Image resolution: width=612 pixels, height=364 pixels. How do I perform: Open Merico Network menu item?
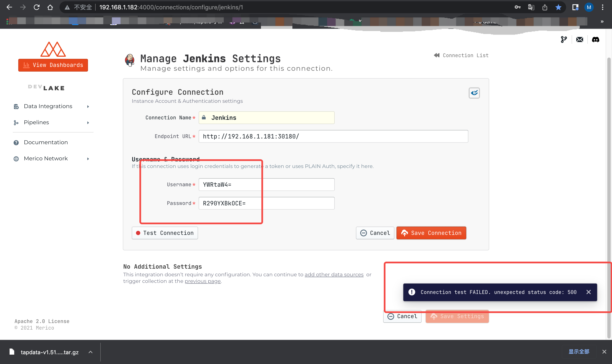pos(46,158)
